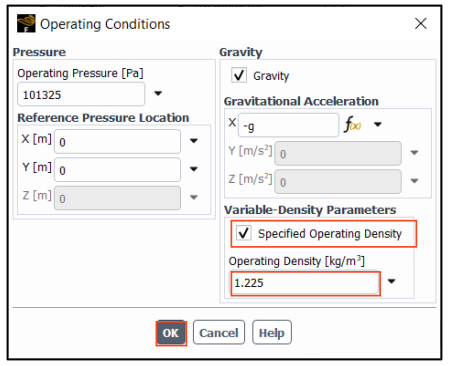Open the Operating Pressure dropdown arrow

click(158, 94)
